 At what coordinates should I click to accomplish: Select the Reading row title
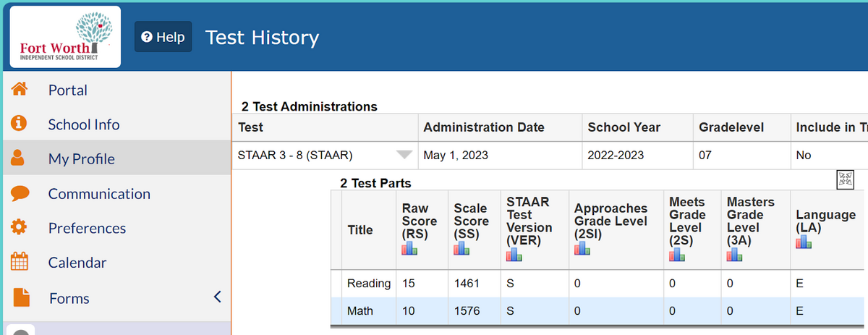tap(369, 284)
